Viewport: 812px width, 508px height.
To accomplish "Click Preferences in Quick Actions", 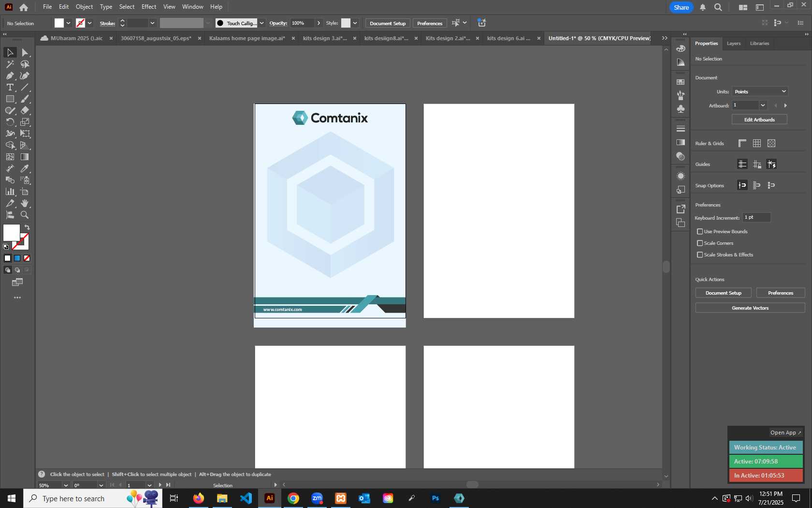I will [781, 293].
